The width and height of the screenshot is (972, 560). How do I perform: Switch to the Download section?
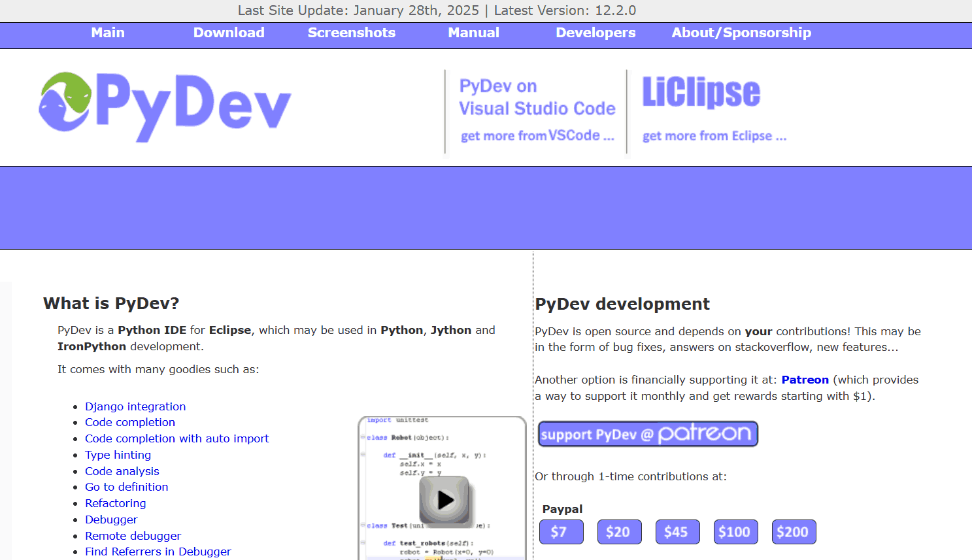coord(229,32)
